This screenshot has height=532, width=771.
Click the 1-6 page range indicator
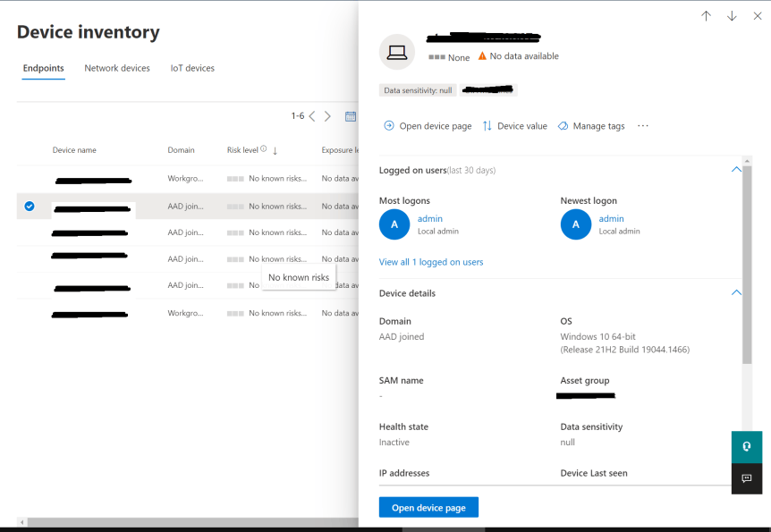click(298, 116)
